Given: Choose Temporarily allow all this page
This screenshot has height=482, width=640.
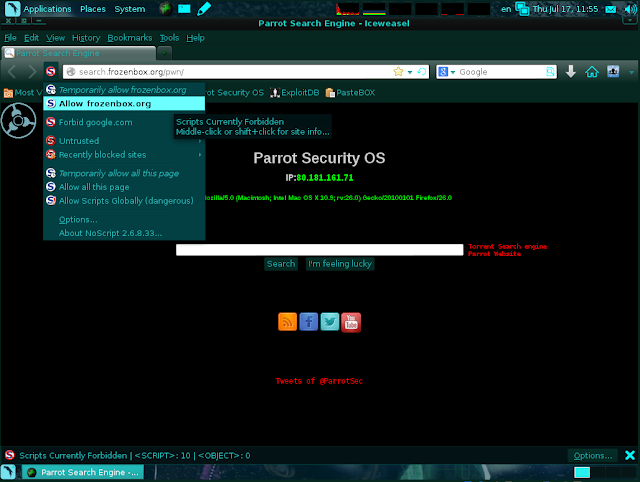Looking at the screenshot, I should (124, 173).
